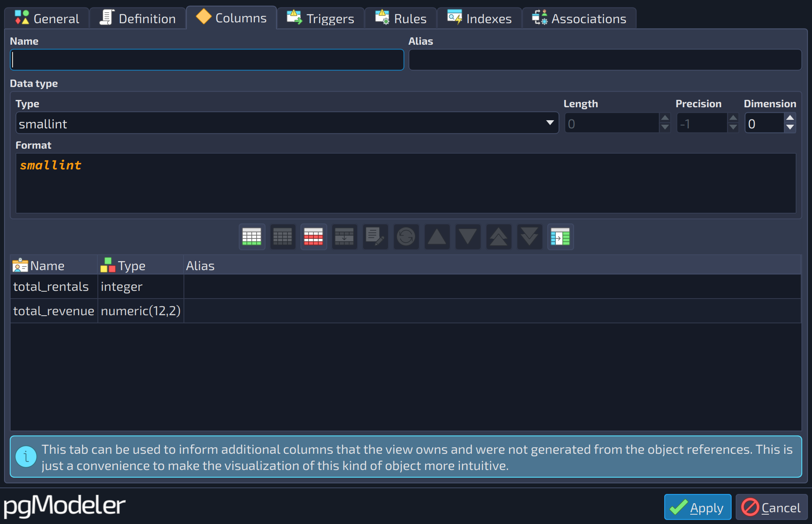Open the Indexes tab
The width and height of the screenshot is (812, 524).
click(x=479, y=19)
